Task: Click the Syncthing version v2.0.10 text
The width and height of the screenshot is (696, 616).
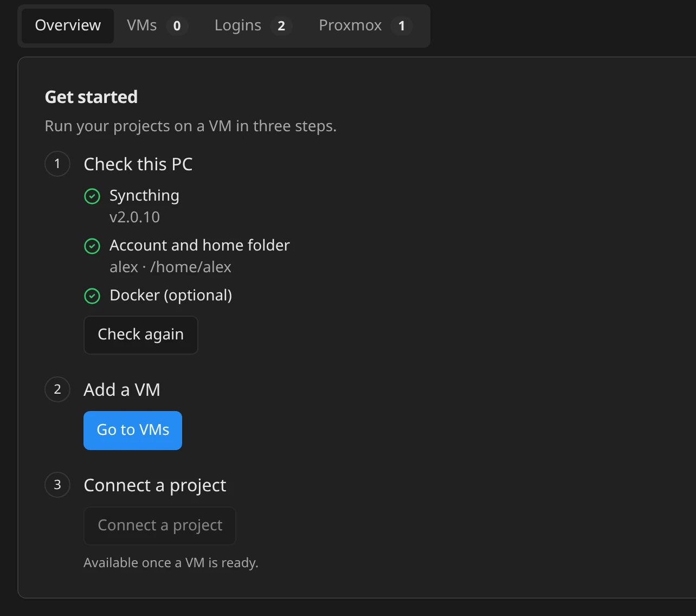Action: (x=134, y=217)
